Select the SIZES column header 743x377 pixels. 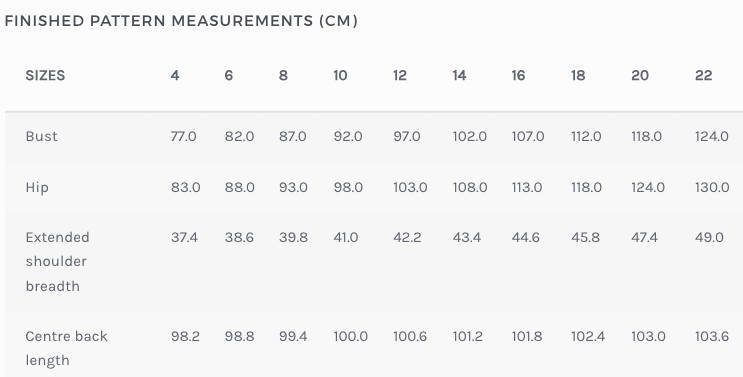[45, 76]
